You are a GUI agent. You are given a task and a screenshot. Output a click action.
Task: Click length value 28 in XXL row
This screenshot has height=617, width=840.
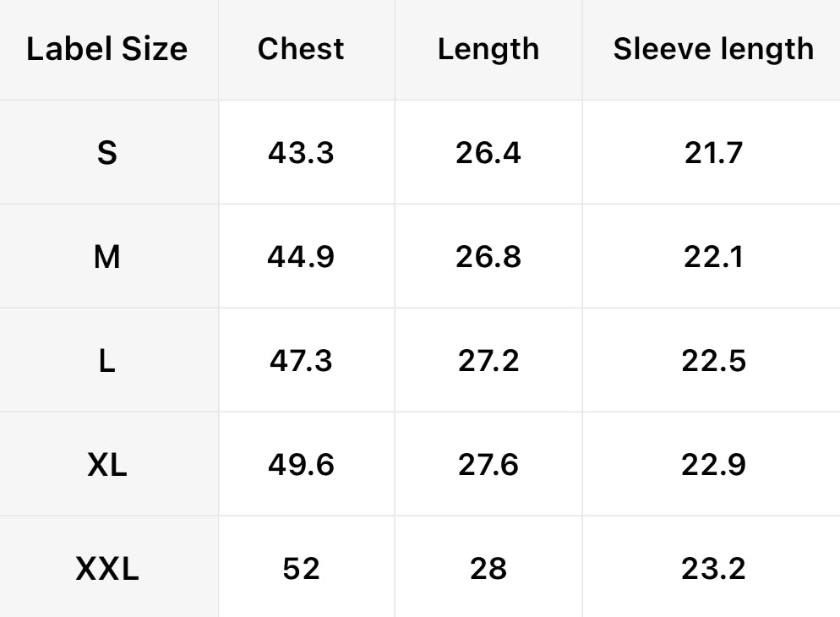tap(488, 569)
